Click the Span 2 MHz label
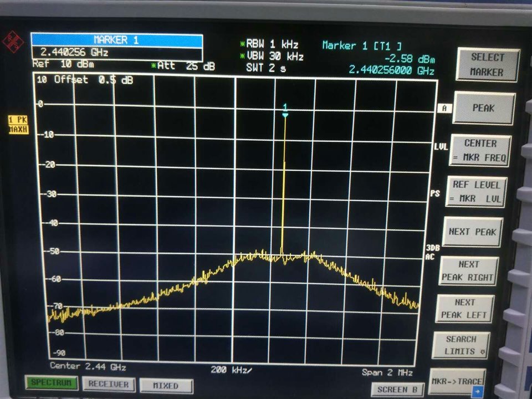Image resolution: width=532 pixels, height=399 pixels. (387, 372)
